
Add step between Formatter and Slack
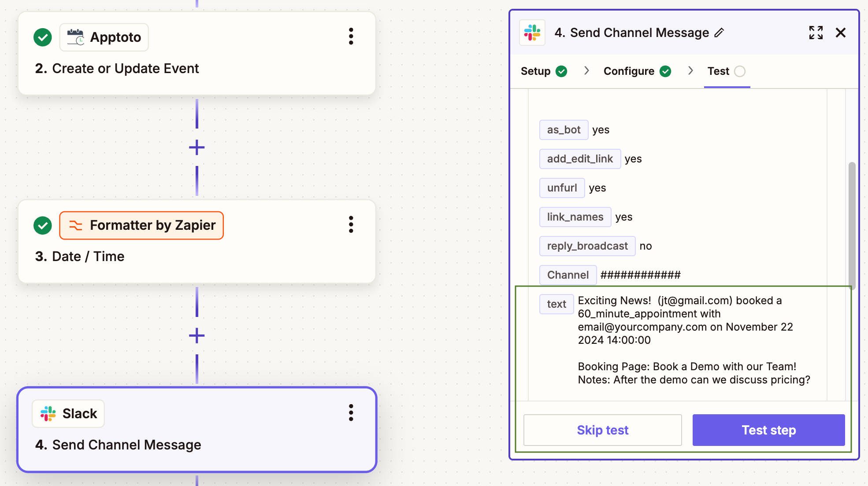197,336
